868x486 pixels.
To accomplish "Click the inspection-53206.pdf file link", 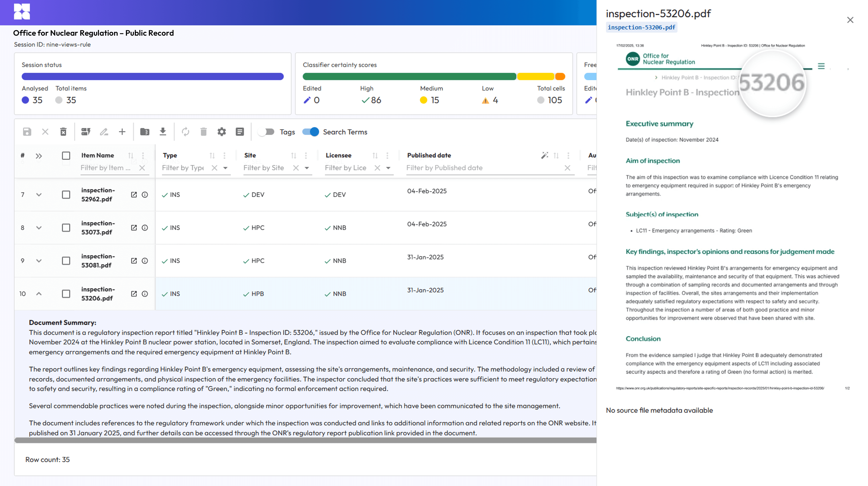I will click(x=641, y=27).
